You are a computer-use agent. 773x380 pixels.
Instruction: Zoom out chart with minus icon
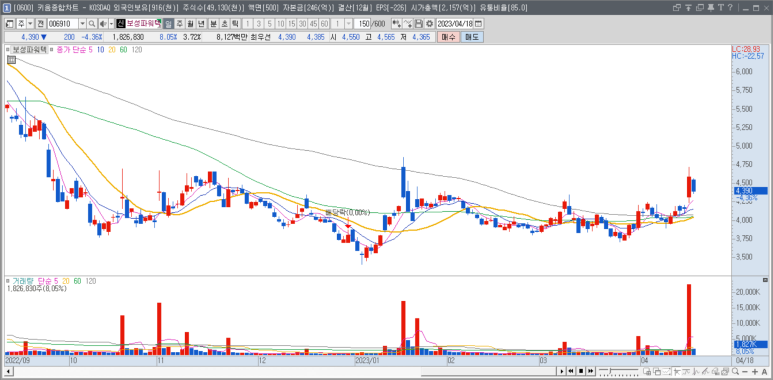pos(744,371)
